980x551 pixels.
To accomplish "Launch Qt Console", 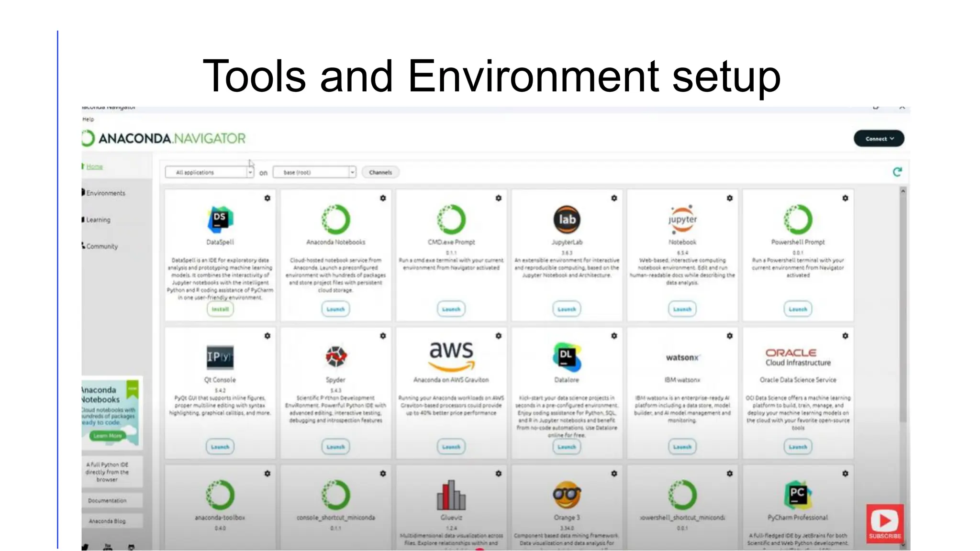I will (x=220, y=447).
